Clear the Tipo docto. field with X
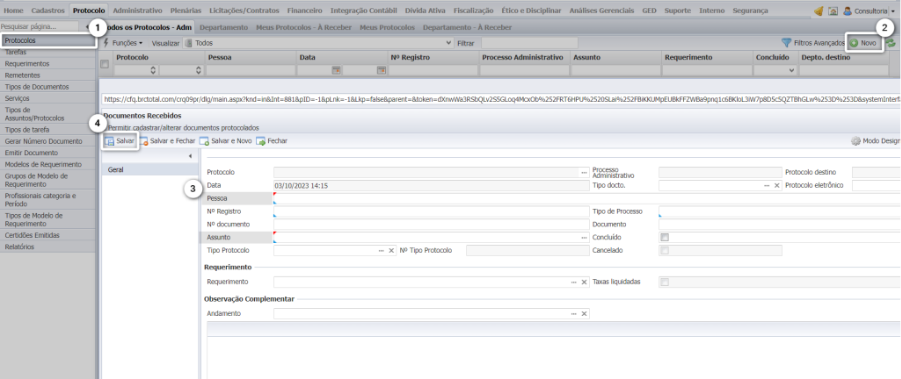Image resolution: width=901 pixels, height=379 pixels. 777,185
